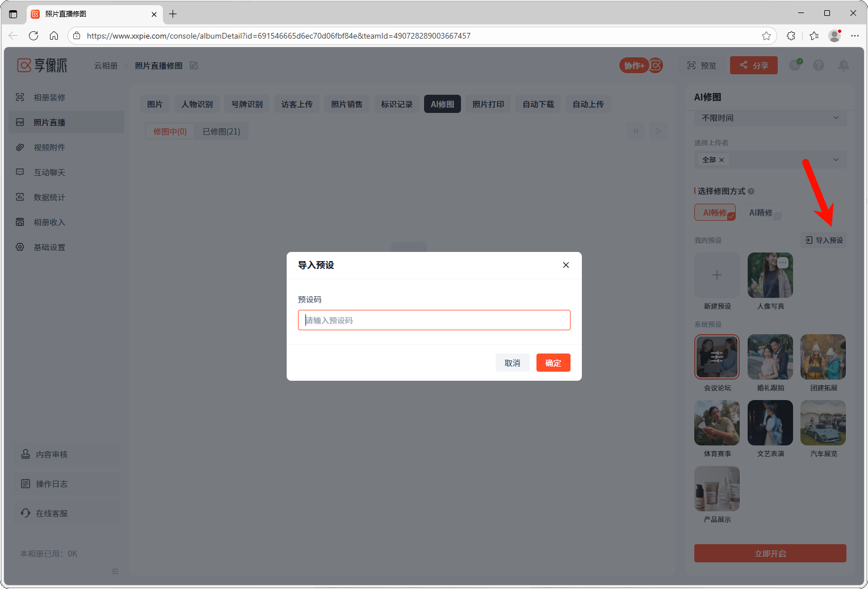Remove the 全部 uploader tag
The height and width of the screenshot is (589, 868).
722,160
